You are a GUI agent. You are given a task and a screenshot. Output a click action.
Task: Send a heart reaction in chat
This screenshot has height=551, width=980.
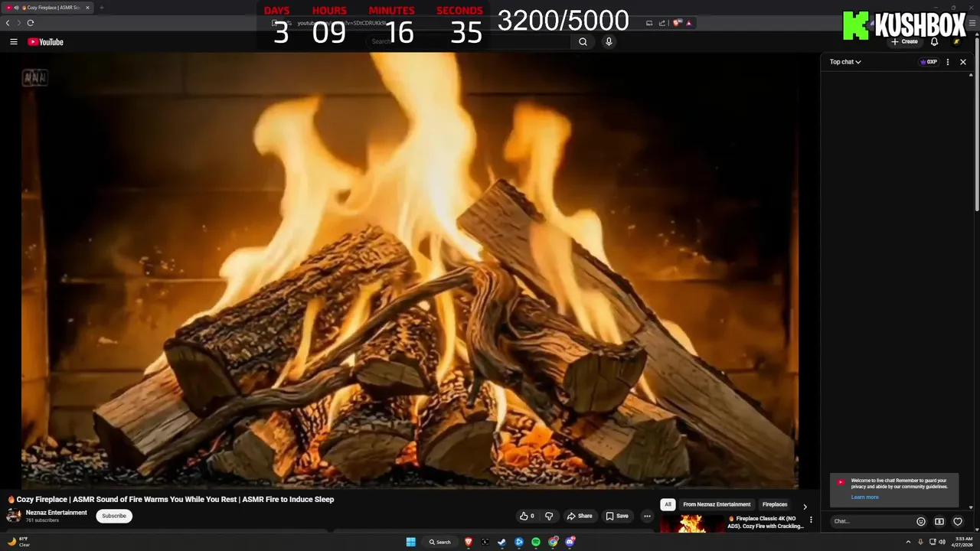click(x=957, y=522)
